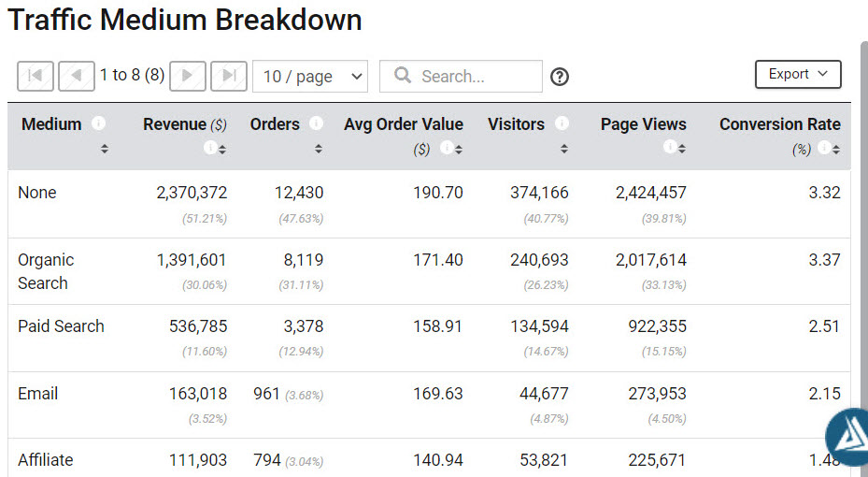Sort table by Visitors sort arrows
Viewport: 868px width, 477px height.
pyautogui.click(x=564, y=149)
